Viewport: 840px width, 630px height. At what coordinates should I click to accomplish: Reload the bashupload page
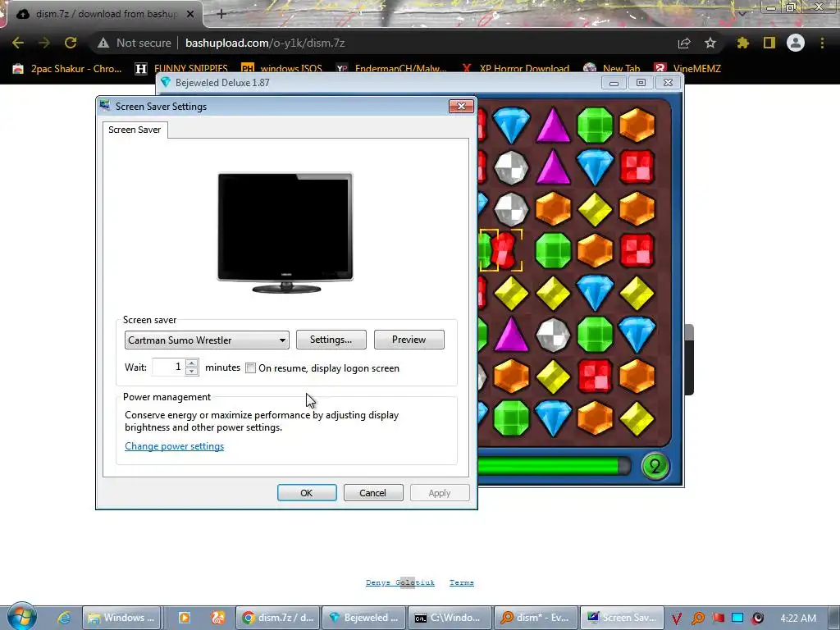tap(71, 43)
